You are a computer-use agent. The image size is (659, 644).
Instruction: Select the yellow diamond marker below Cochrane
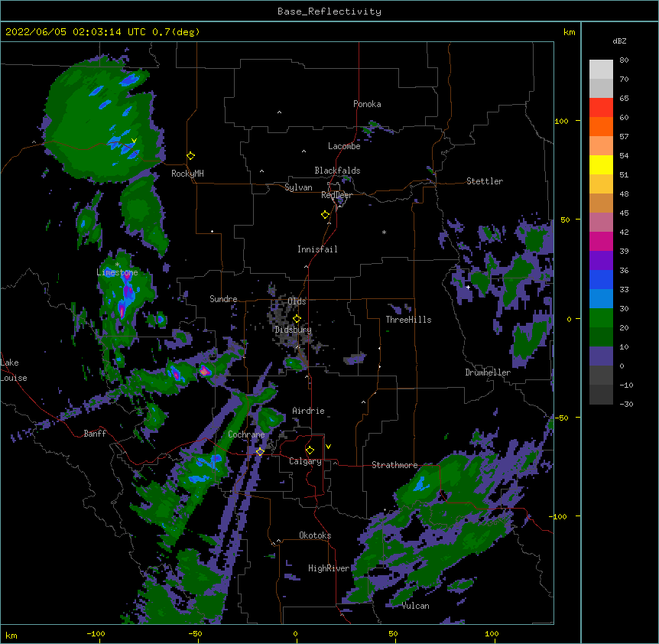tap(260, 451)
